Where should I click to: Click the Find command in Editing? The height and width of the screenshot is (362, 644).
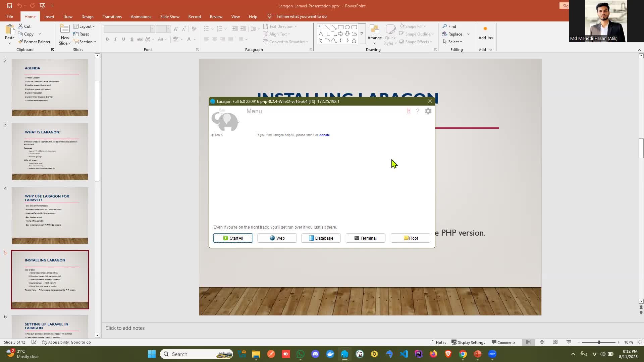(449, 26)
